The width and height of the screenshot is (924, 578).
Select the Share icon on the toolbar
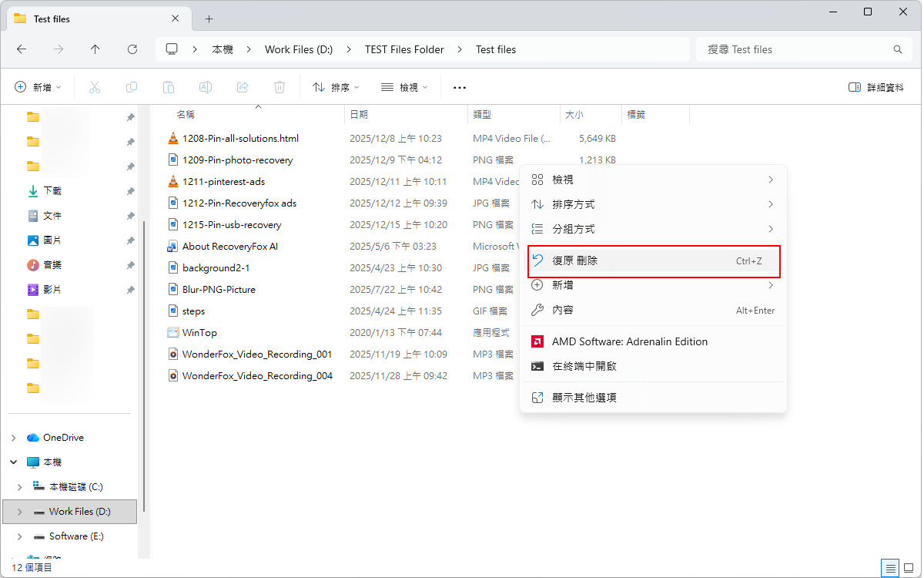242,86
